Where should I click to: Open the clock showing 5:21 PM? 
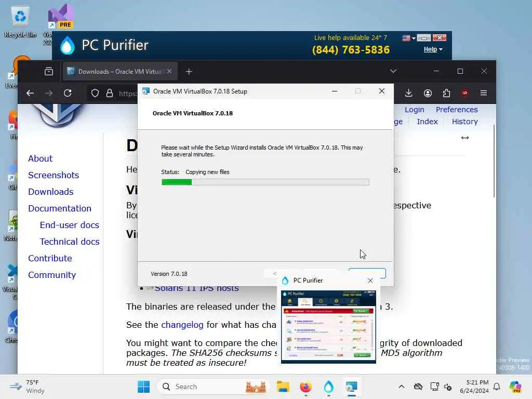(474, 387)
